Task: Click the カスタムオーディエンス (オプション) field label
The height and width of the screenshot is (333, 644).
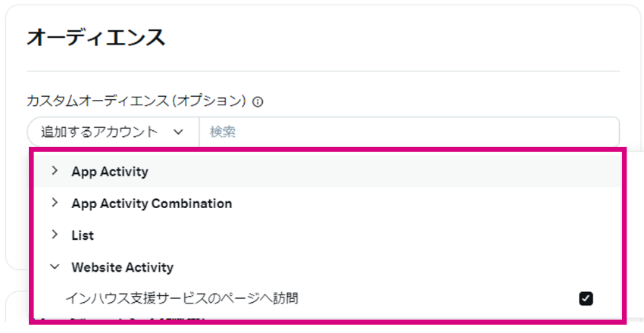Action: pyautogui.click(x=136, y=101)
